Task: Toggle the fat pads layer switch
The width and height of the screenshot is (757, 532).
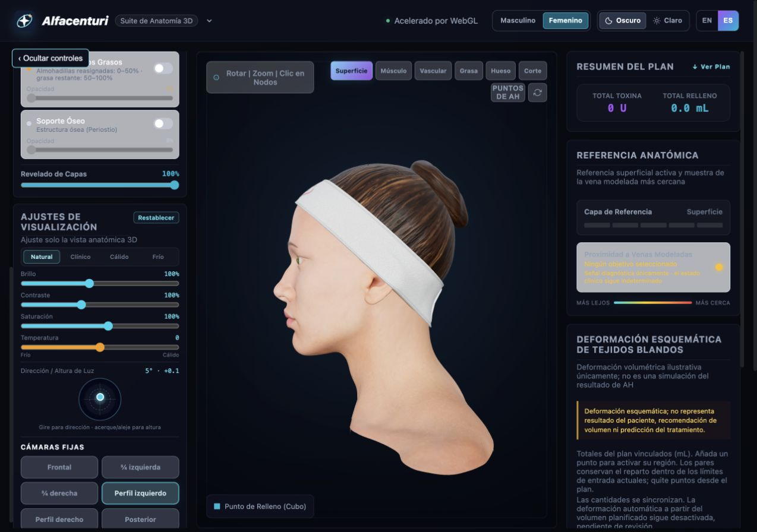Action: click(x=163, y=68)
